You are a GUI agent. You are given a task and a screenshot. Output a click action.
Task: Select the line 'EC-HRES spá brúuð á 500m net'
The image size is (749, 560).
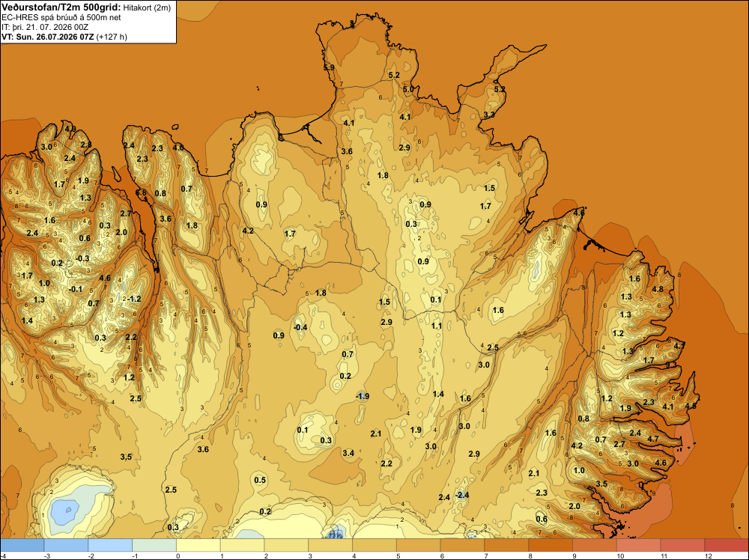click(61, 17)
